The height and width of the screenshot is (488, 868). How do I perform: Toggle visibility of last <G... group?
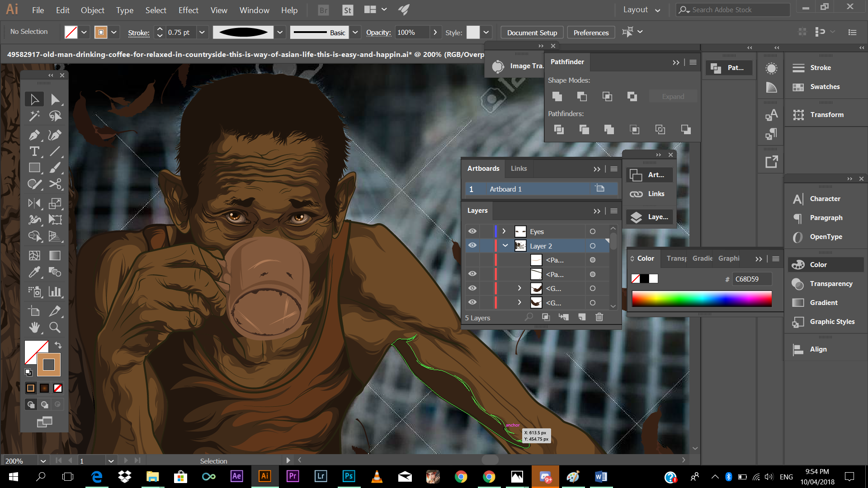[472, 302]
